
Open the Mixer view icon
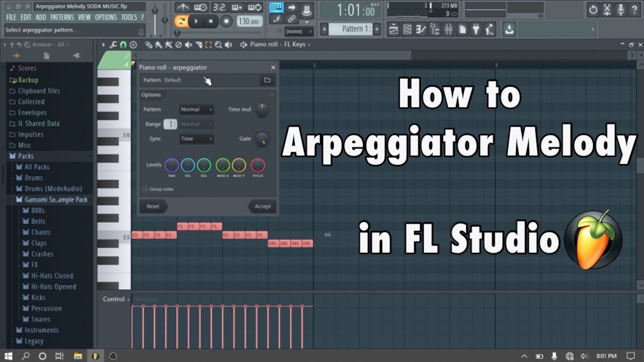(x=448, y=29)
